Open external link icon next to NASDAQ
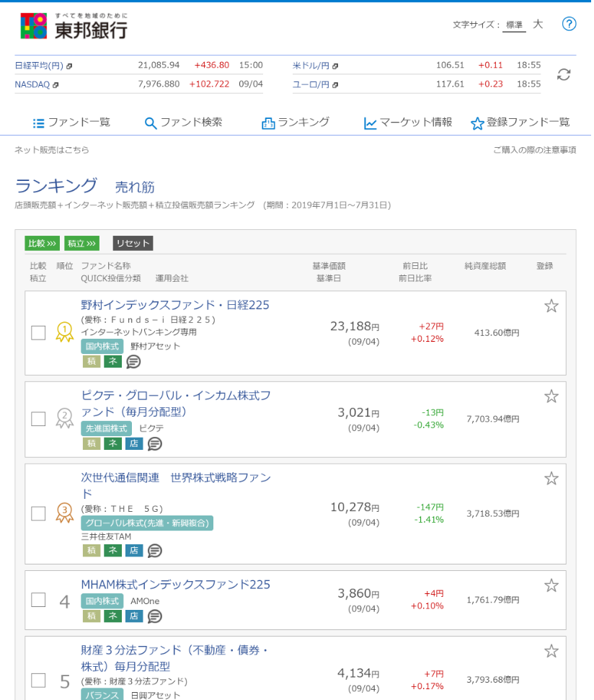 pos(56,85)
